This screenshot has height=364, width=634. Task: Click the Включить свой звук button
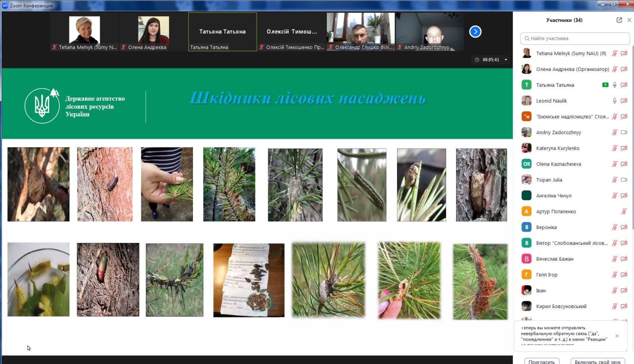point(598,361)
